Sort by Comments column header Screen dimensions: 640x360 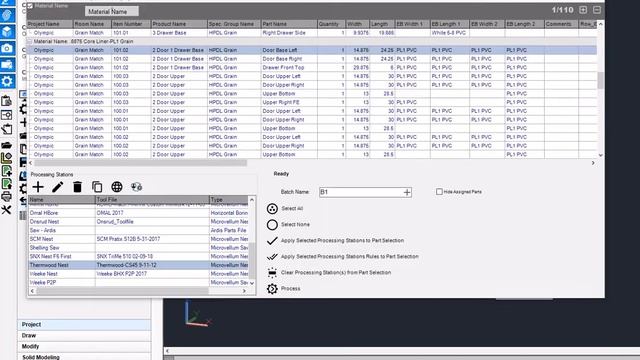pos(561,24)
